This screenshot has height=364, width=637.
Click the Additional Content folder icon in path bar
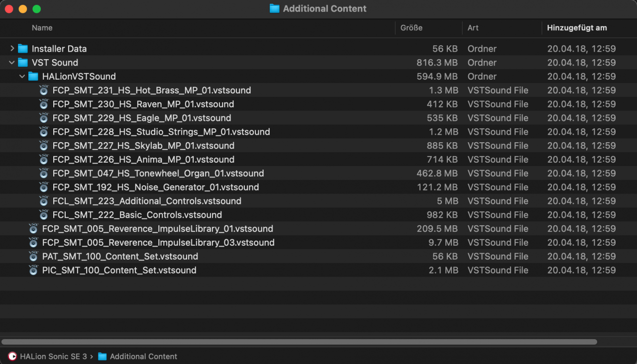coord(103,357)
